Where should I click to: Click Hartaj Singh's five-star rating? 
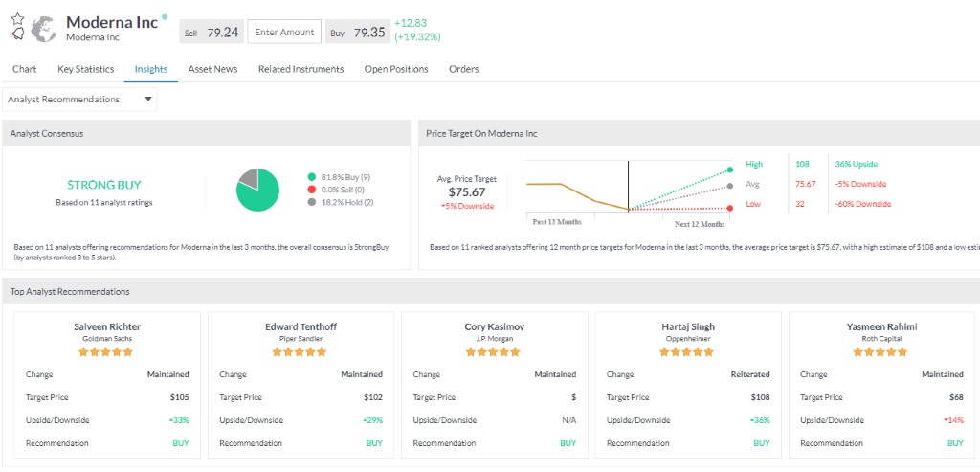coord(687,352)
